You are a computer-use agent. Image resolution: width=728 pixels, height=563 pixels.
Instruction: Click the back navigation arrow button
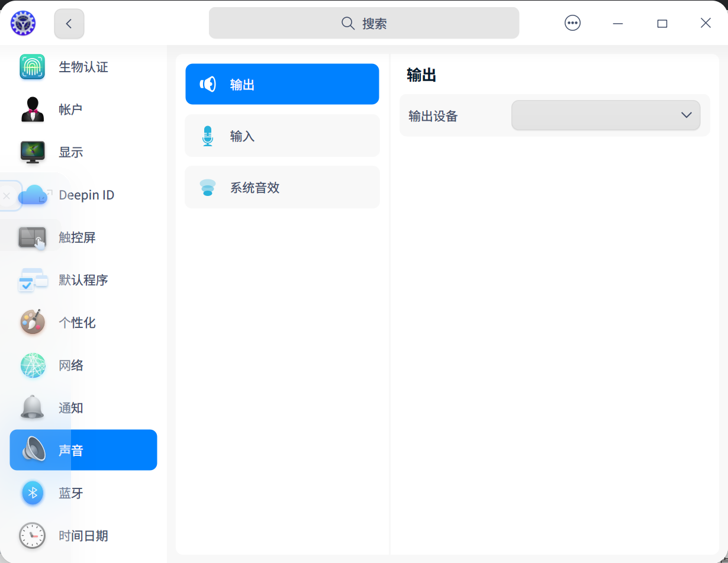point(69,23)
